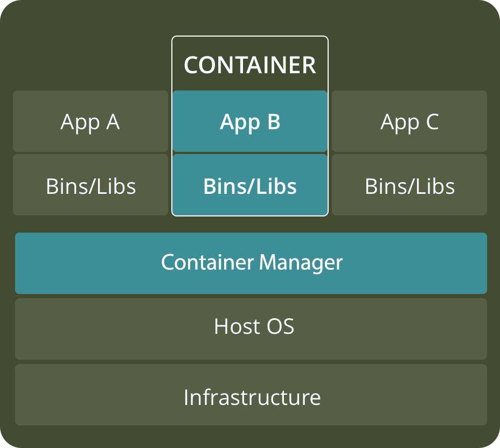
Task: Click the Host OS layer
Action: click(x=108, y=328)
